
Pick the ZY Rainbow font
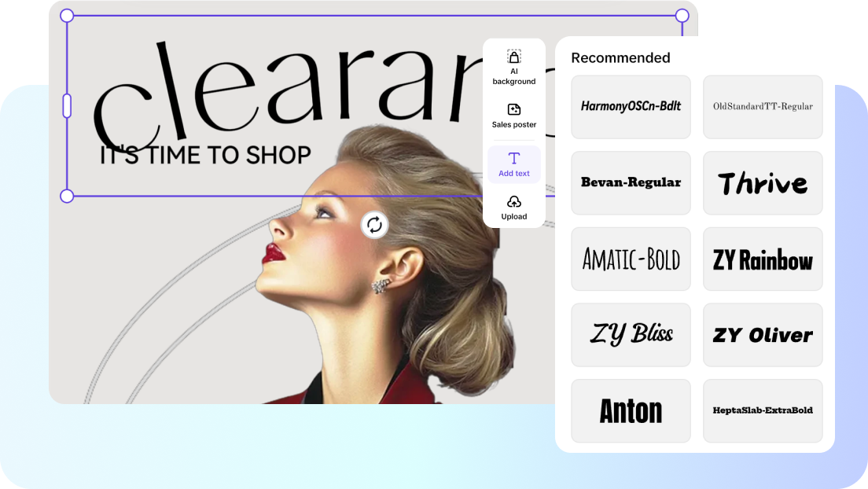(763, 259)
